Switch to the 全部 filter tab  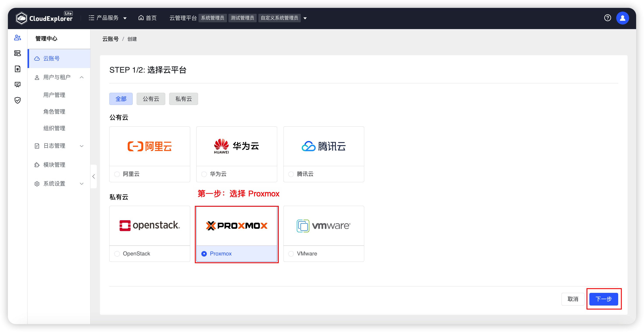tap(121, 99)
